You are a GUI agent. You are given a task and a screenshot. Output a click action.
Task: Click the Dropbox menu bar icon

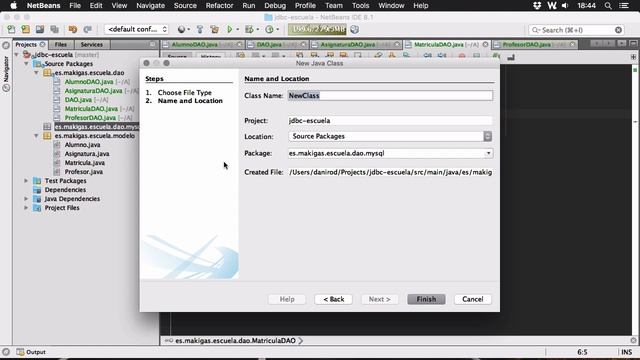click(x=537, y=6)
